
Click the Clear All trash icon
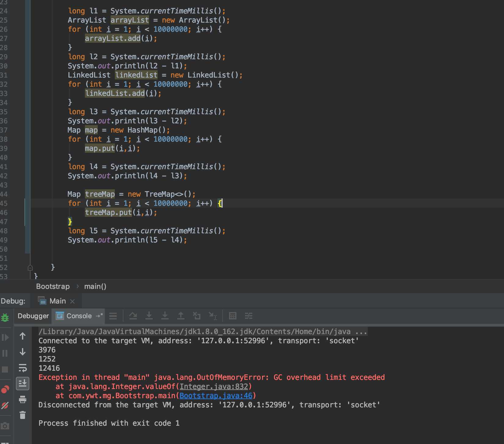click(x=23, y=415)
